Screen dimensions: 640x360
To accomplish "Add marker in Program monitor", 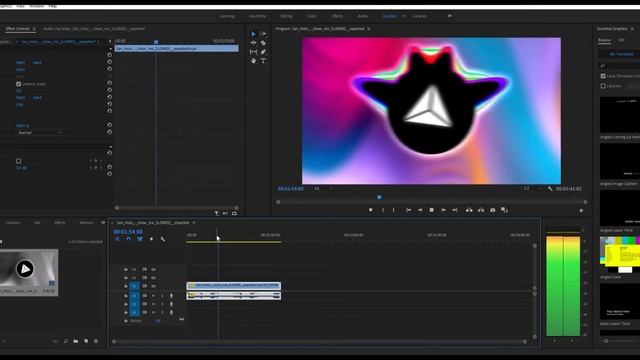I will click(371, 210).
